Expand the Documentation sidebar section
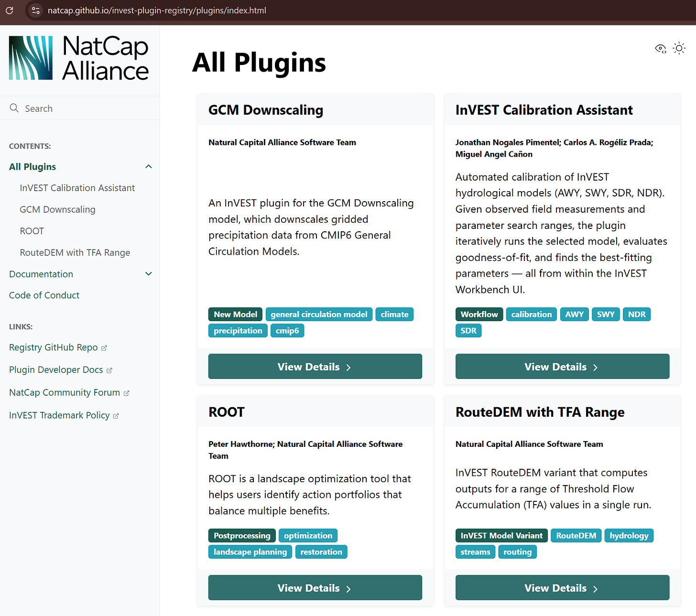This screenshot has width=696, height=616. [x=148, y=274]
